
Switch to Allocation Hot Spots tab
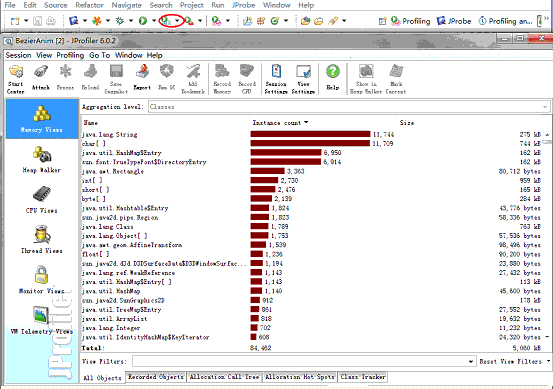click(299, 377)
